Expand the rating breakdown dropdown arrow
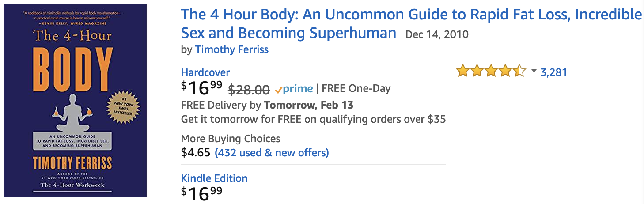This screenshot has height=204, width=644. point(533,71)
